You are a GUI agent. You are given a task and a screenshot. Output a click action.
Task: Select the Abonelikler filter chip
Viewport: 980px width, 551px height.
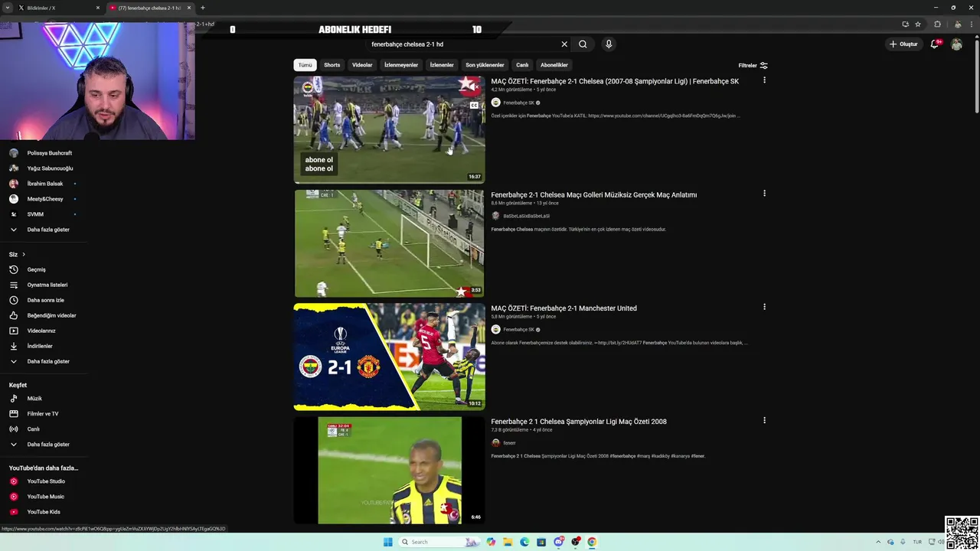click(x=554, y=65)
